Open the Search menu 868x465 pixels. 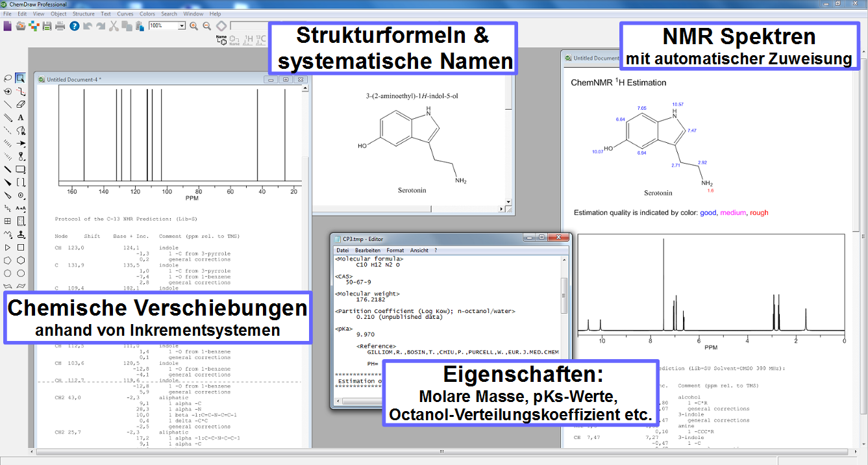tap(169, 14)
